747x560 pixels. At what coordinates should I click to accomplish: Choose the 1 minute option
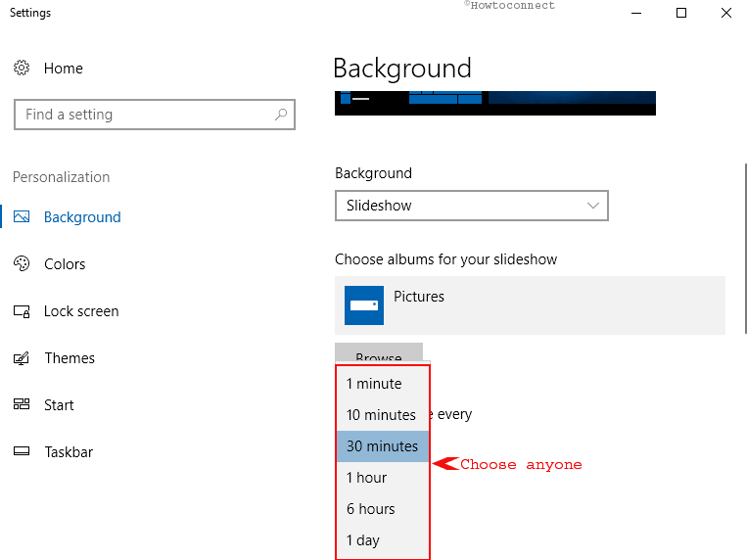point(383,384)
